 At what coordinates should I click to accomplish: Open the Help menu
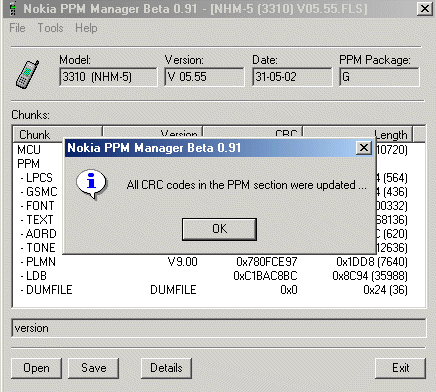click(86, 28)
